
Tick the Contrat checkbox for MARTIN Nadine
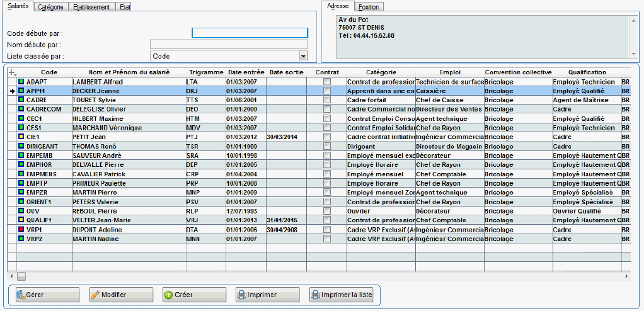[x=326, y=239]
